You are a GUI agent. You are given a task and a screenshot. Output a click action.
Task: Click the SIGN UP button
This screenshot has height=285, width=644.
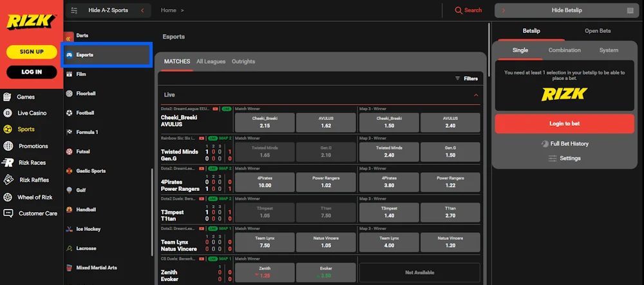pos(32,52)
